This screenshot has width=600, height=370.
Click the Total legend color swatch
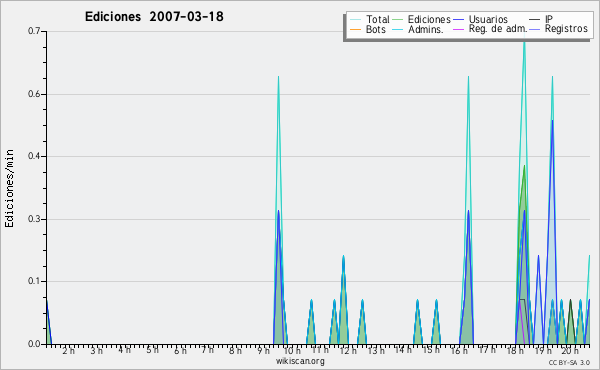[355, 20]
